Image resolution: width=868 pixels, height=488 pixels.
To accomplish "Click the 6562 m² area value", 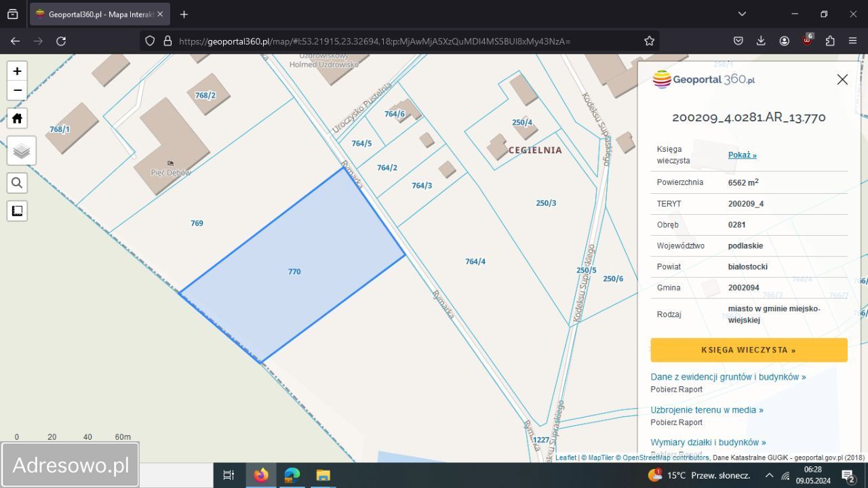I will tap(743, 182).
